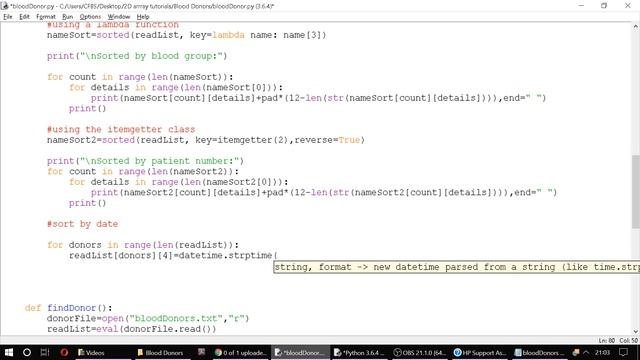Switch to the *bloodDonor.py IDLE taskbar window

[x=300, y=352]
